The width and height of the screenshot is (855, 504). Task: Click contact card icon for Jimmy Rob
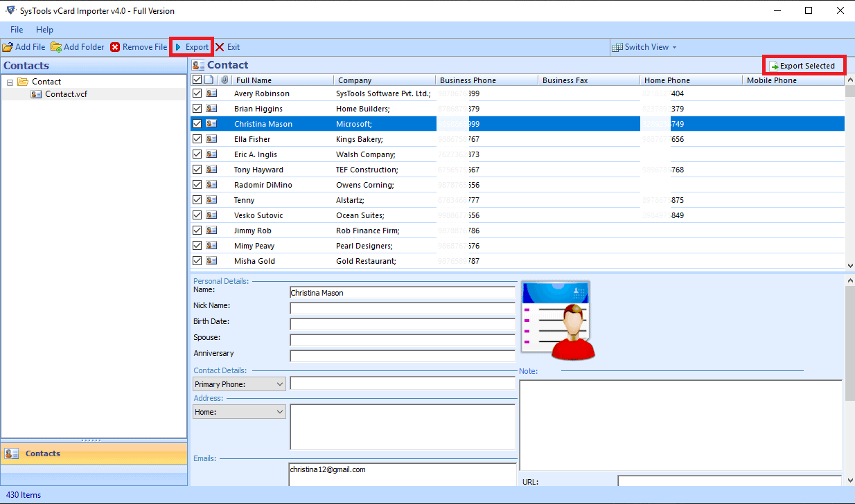point(211,230)
